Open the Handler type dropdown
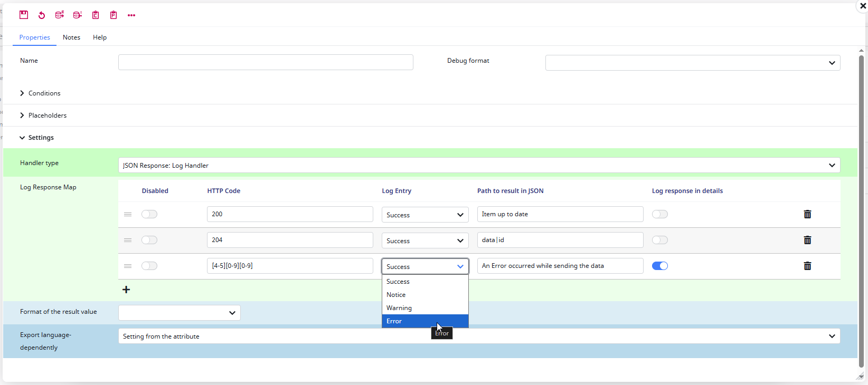This screenshot has width=868, height=385. (479, 166)
